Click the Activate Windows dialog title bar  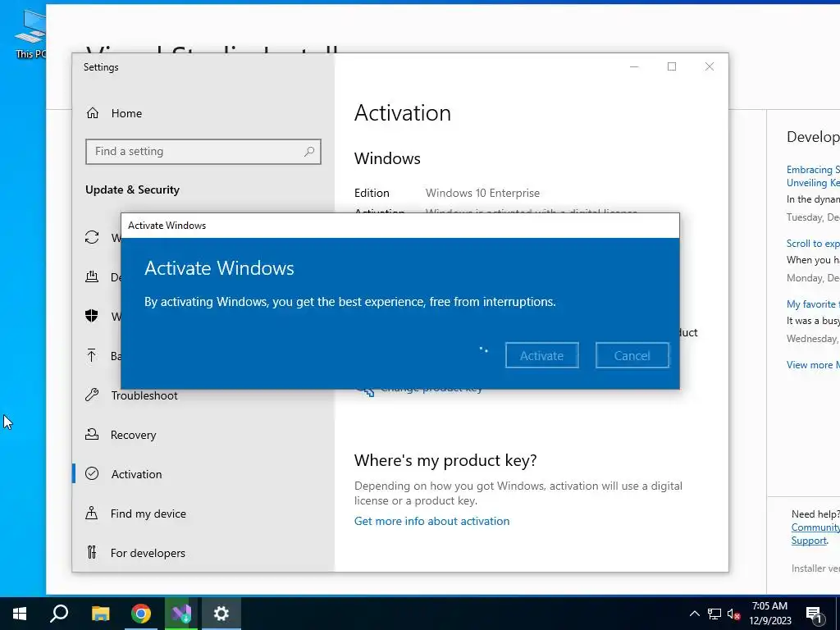400,226
